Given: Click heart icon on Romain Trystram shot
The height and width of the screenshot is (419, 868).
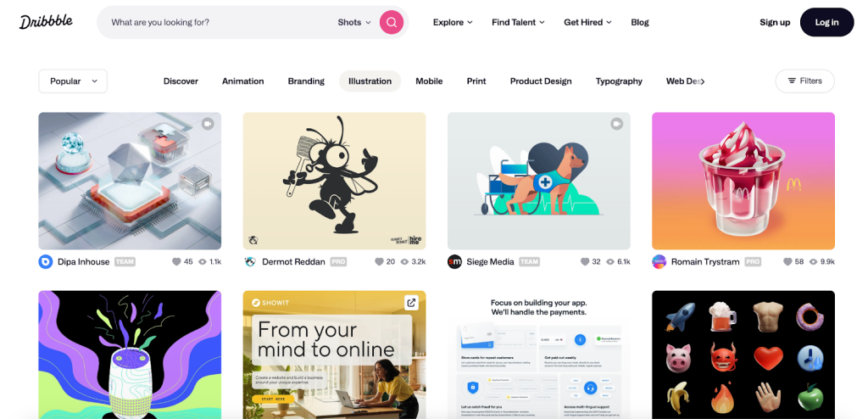Looking at the screenshot, I should pos(787,261).
